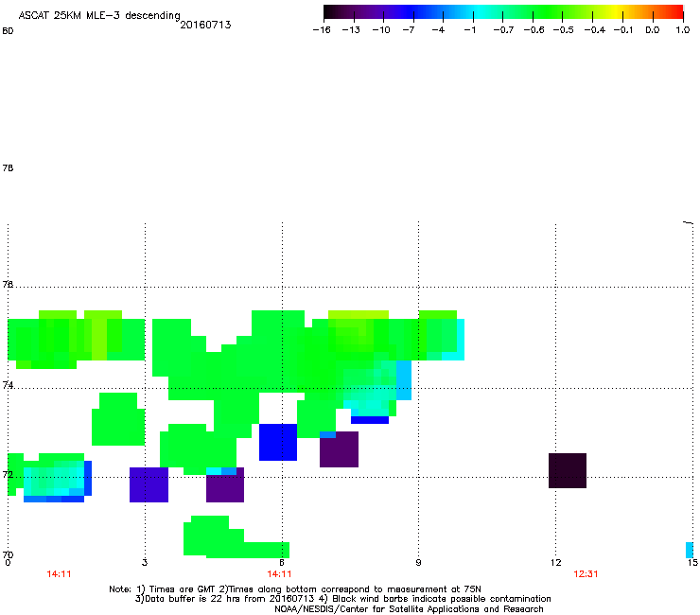This screenshot has height=615, width=700.
Task: Click the -0.5 color scale label
Action: [x=564, y=30]
